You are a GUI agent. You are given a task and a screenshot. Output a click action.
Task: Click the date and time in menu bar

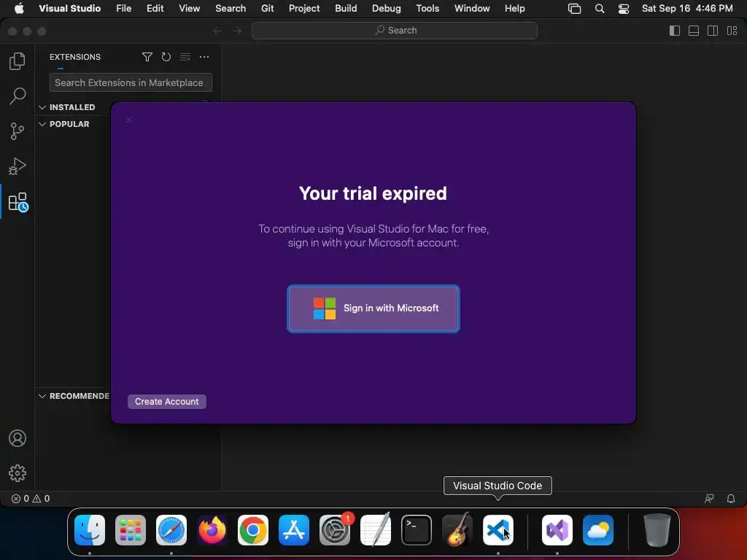tap(687, 9)
